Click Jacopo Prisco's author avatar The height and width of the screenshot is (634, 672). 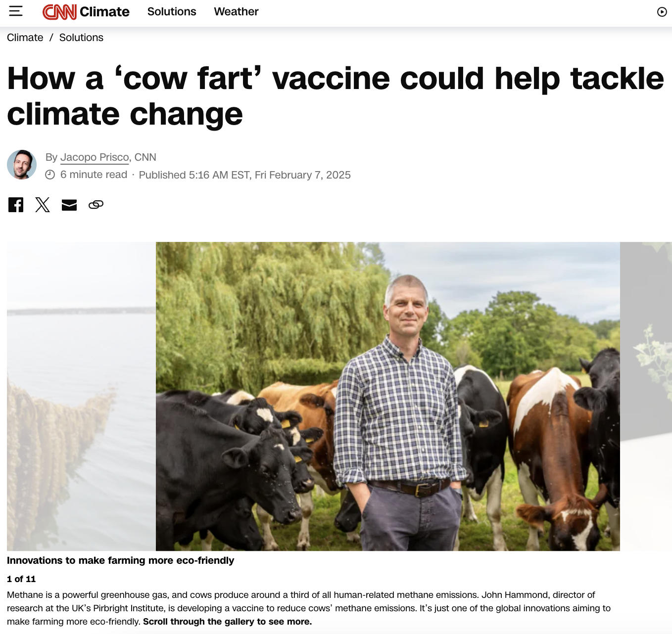tap(22, 165)
